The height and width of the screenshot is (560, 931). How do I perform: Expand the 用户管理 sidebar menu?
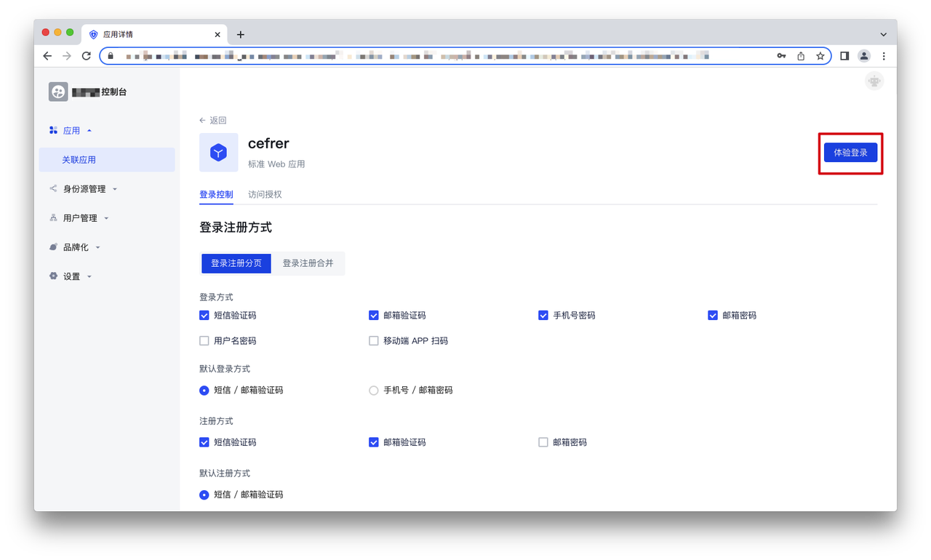[80, 218]
